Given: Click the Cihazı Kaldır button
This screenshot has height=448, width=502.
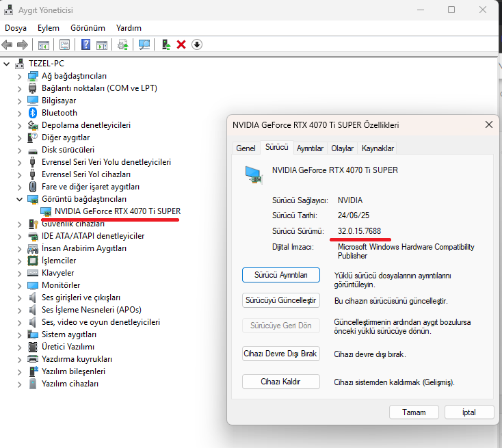Looking at the screenshot, I should coord(281,382).
